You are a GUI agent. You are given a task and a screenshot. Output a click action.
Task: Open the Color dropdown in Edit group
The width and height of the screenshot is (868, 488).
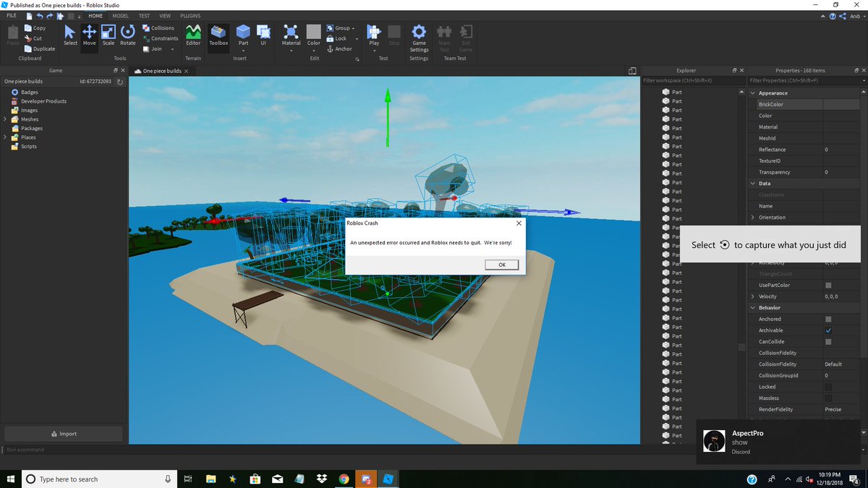(313, 49)
